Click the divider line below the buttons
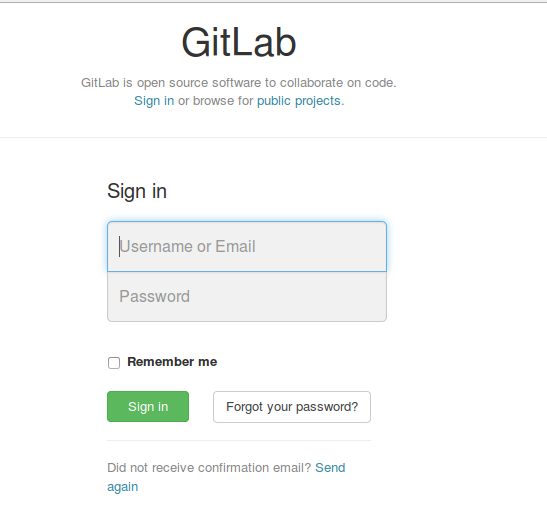Viewport: 547px width, 526px height. [x=239, y=441]
